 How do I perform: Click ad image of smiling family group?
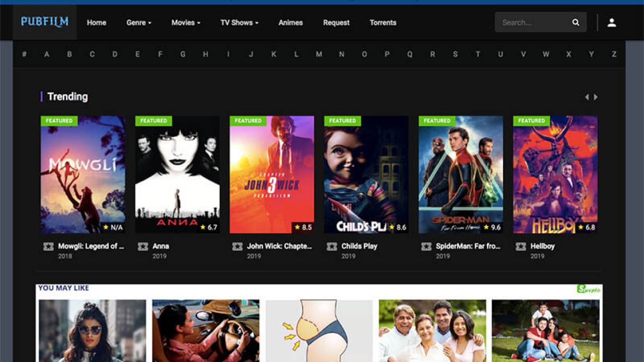(x=433, y=331)
